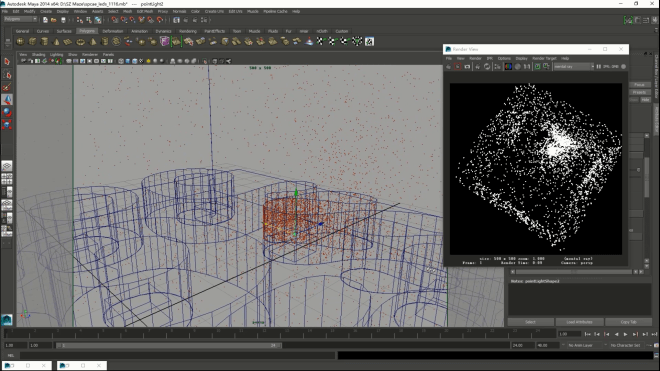
Task: Toggle the viewport use-all-lights bulb button
Action: (148, 61)
